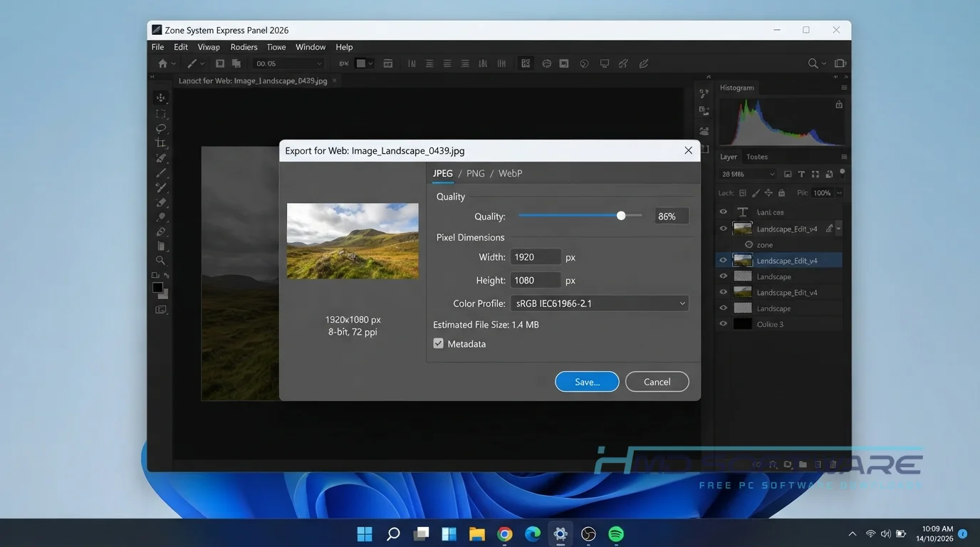Close the Export for Web dialog

tap(688, 150)
